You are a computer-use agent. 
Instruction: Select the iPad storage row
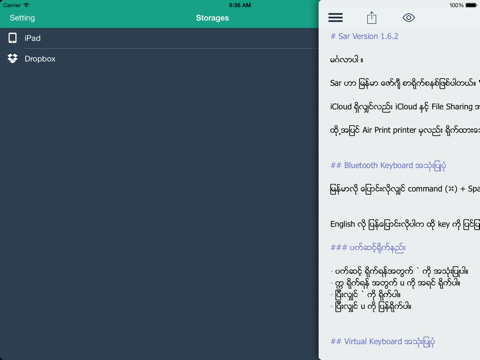pos(159,38)
